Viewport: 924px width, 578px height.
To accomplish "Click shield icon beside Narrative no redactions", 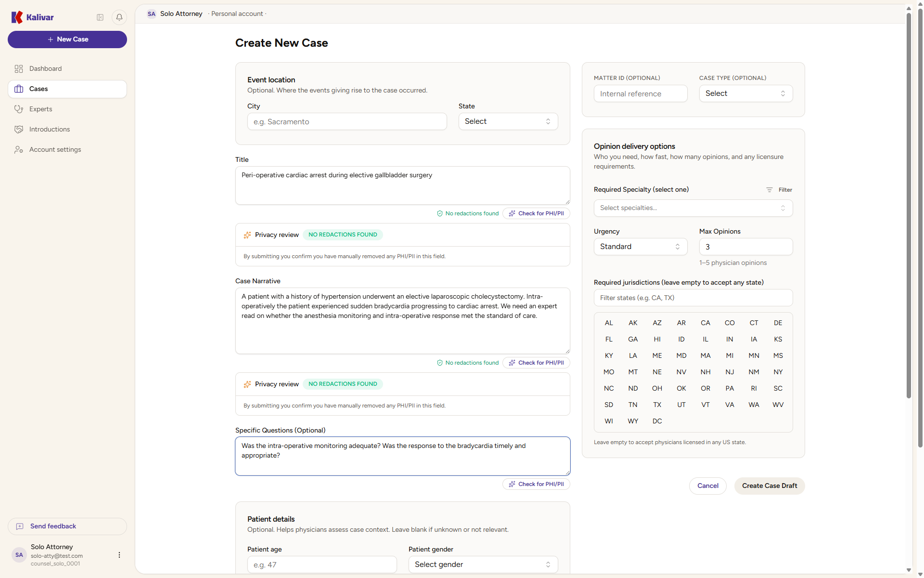I will (x=439, y=363).
